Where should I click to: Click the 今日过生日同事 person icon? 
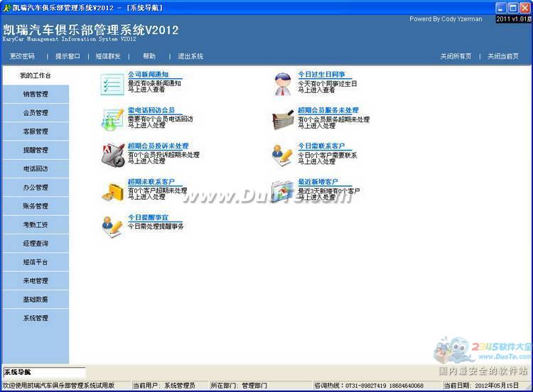click(282, 84)
